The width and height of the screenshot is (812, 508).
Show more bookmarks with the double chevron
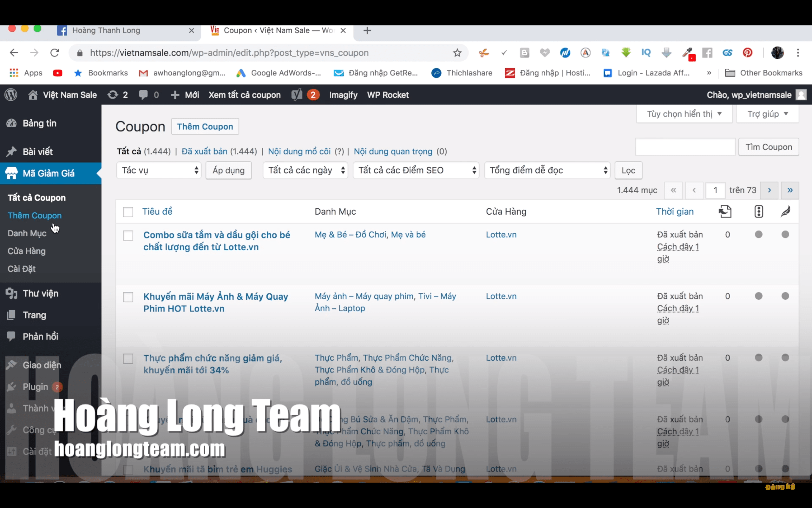coord(709,73)
